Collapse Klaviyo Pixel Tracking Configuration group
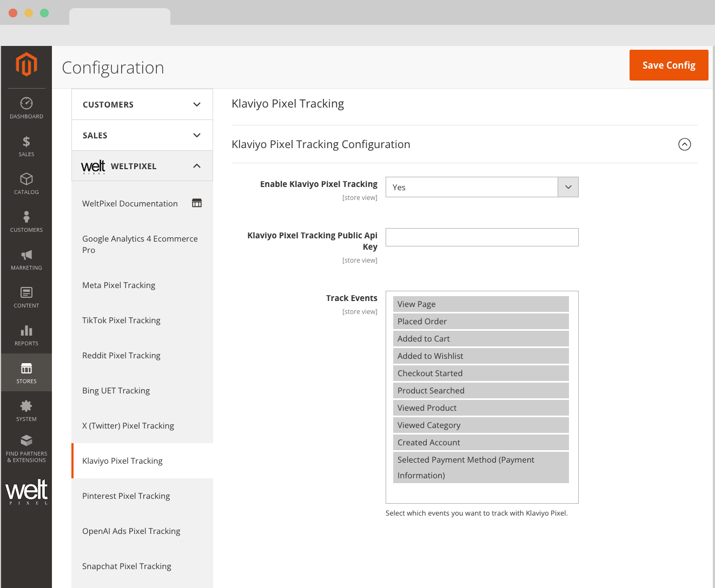Image resolution: width=715 pixels, height=588 pixels. point(685,144)
